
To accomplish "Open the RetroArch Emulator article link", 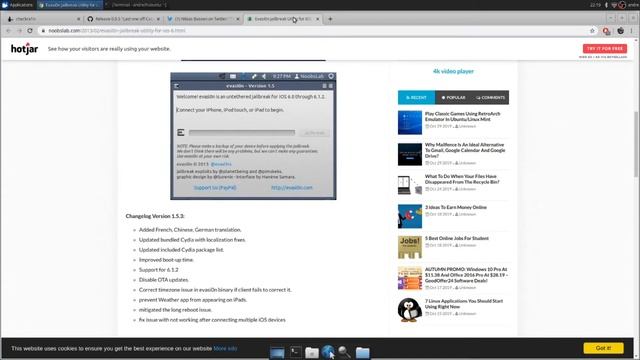I will pos(462,116).
